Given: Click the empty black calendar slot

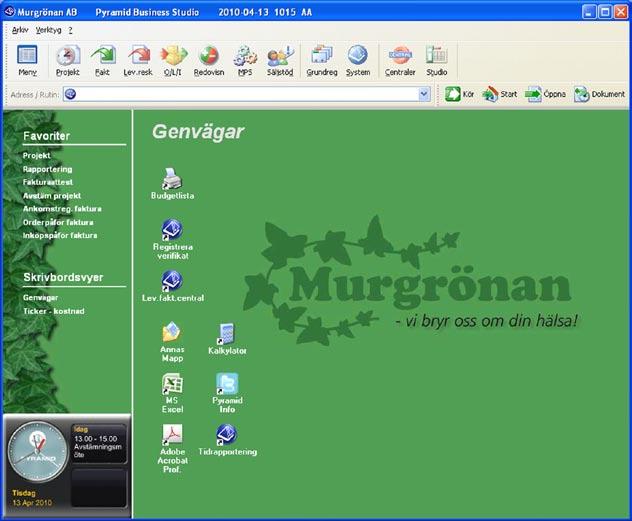Looking at the screenshot, I should pos(99,488).
